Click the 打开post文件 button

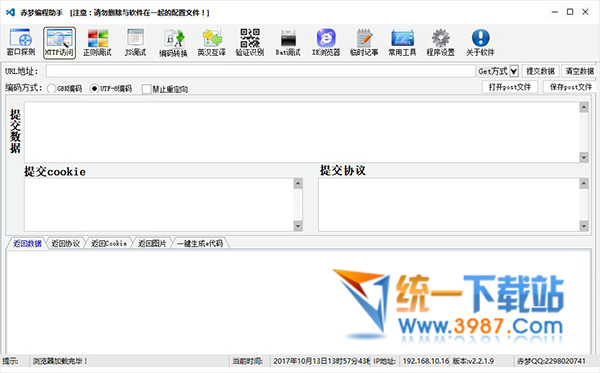[x=510, y=87]
